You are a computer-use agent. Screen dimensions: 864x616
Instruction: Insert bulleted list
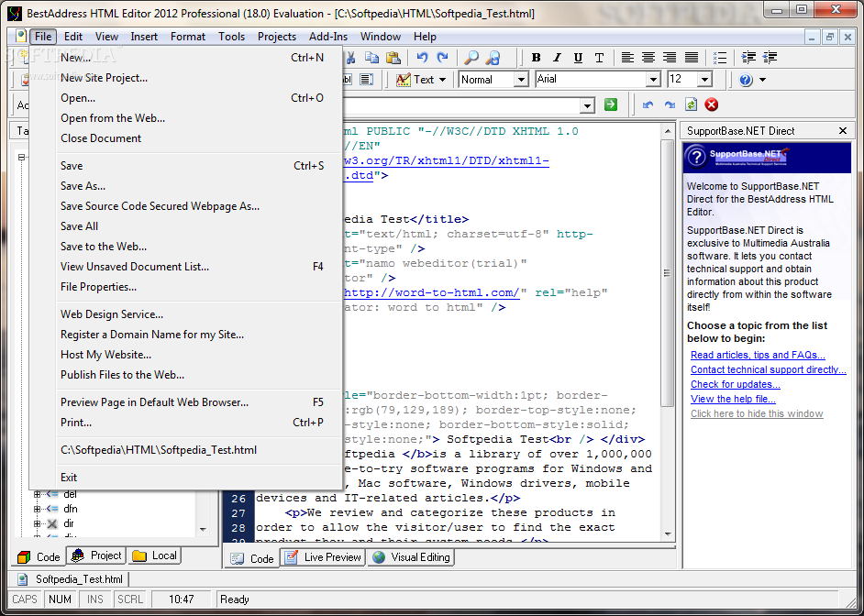(x=720, y=57)
